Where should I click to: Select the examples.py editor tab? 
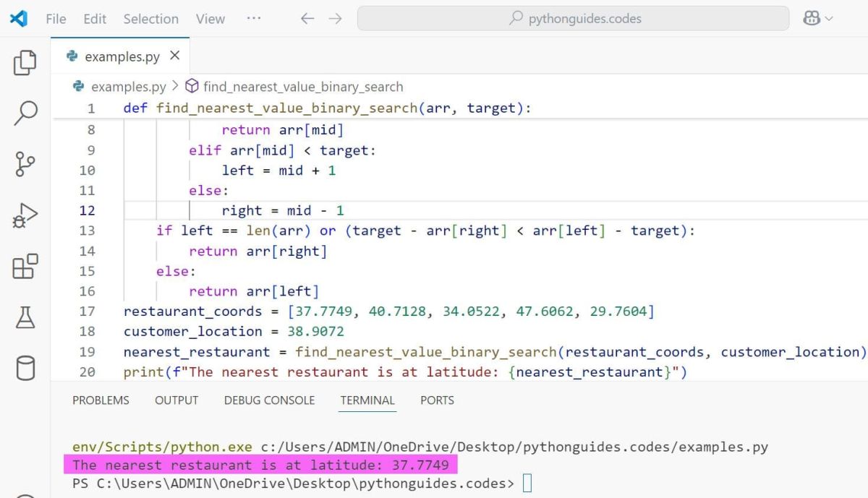(120, 56)
